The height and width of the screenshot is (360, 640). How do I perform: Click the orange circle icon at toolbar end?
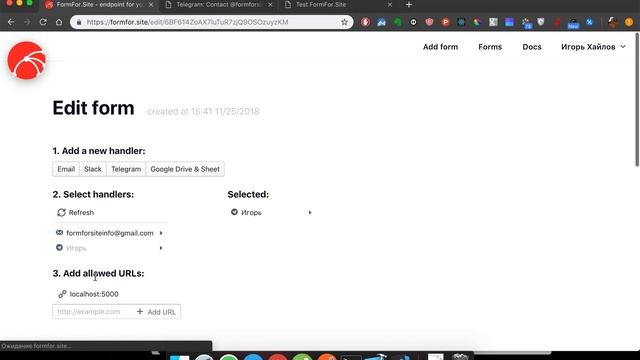click(x=629, y=22)
